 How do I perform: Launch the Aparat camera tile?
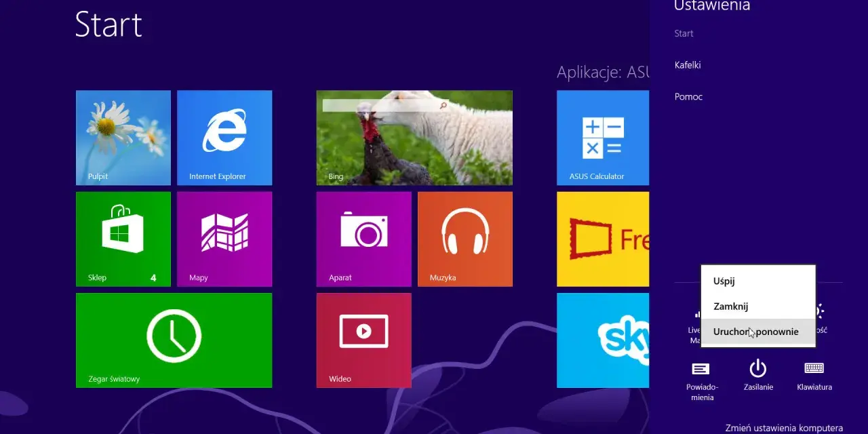[363, 239]
